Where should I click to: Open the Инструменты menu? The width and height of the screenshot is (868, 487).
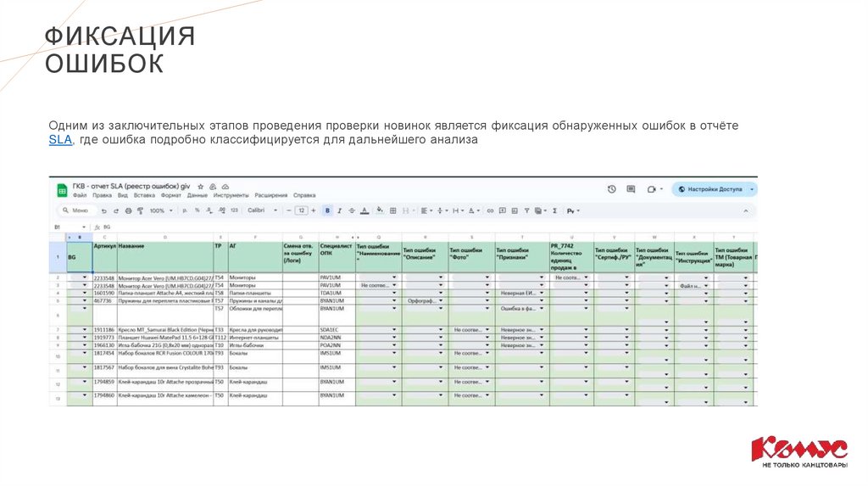coord(231,196)
